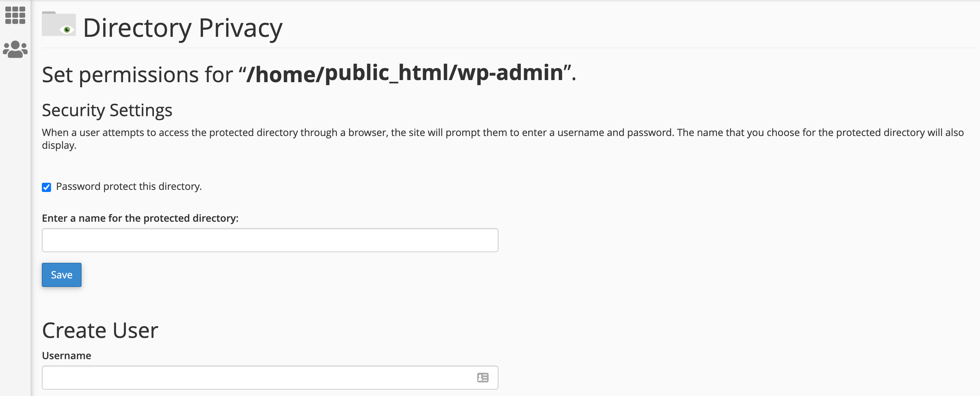Click the green eye on folder icon
Screen dimensions: 980x396
pos(67,30)
